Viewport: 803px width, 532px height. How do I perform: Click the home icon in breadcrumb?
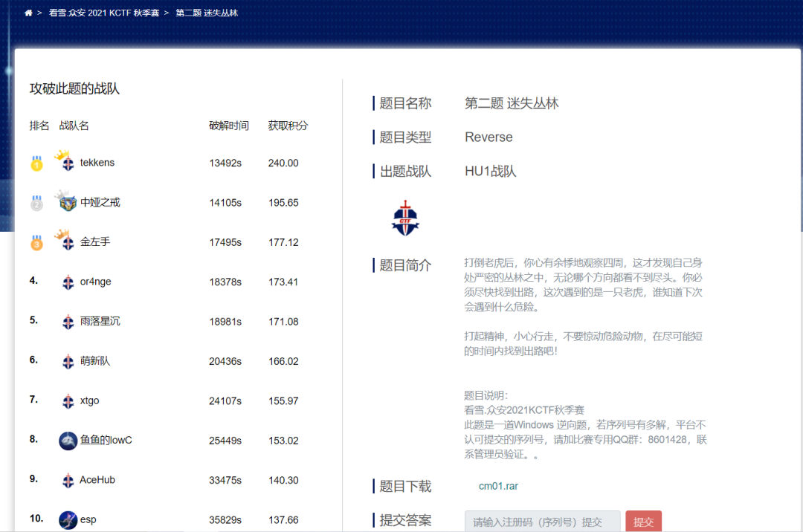pos(28,13)
